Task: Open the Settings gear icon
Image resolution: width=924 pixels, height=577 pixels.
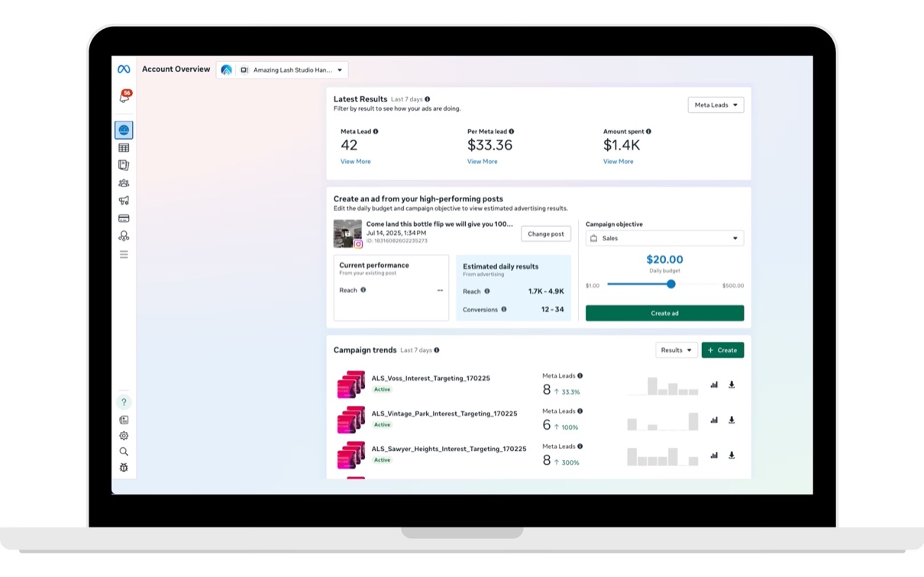Action: [x=124, y=436]
